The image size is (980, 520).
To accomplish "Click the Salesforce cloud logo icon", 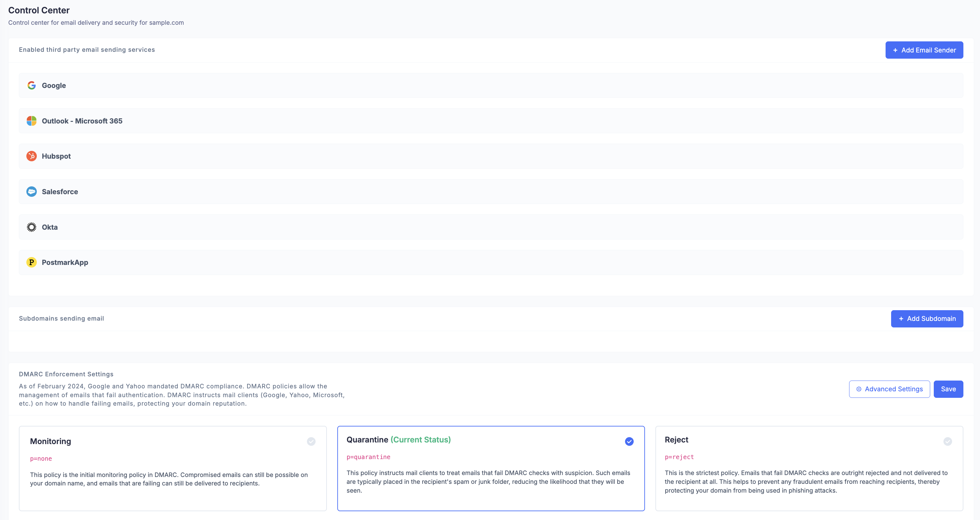I will pyautogui.click(x=32, y=192).
